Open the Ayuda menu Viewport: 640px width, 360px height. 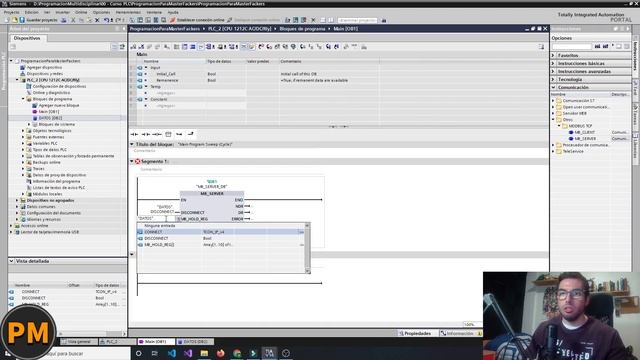[x=173, y=12]
